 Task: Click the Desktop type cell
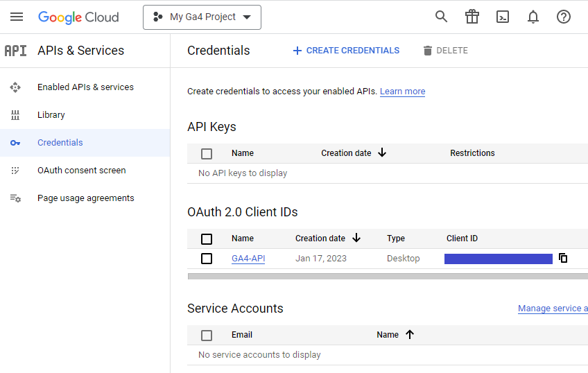[404, 259]
